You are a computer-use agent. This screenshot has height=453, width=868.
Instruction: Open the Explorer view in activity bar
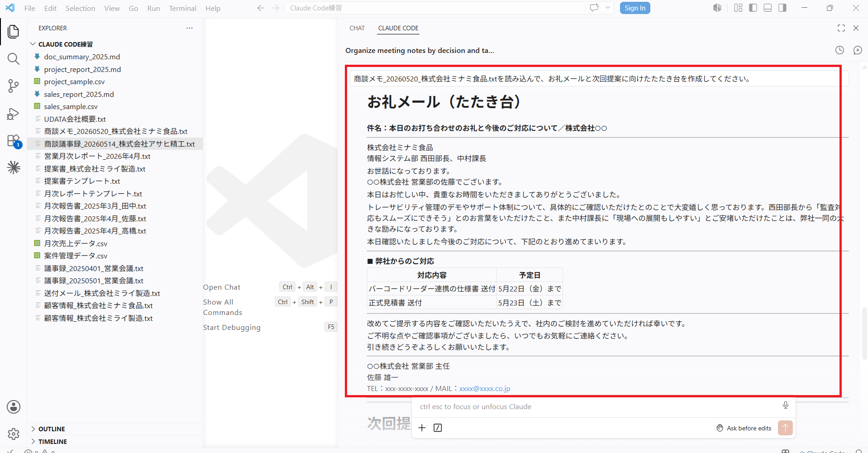click(x=14, y=32)
